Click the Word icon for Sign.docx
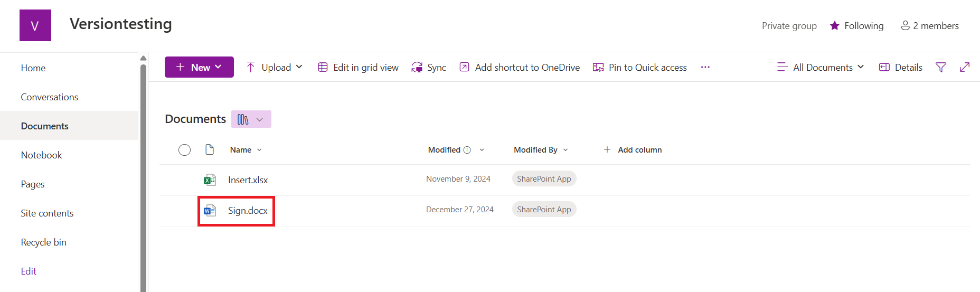Viewport: 980px width, 292px height. pyautogui.click(x=210, y=211)
